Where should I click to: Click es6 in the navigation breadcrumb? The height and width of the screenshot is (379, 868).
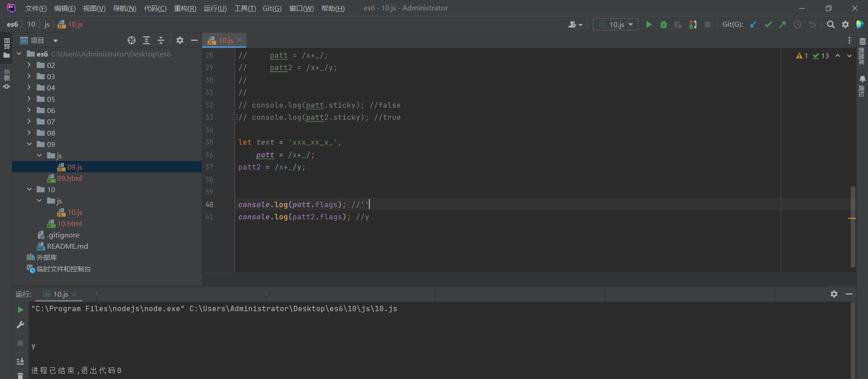coord(12,24)
